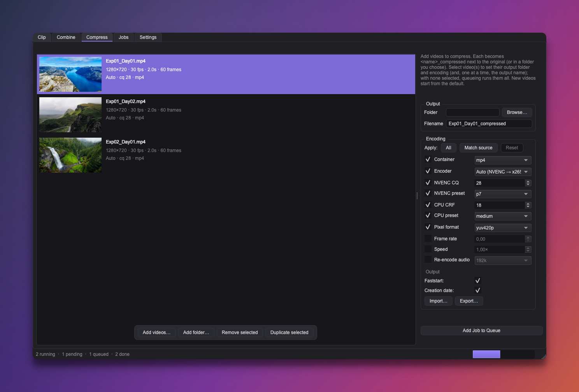Screen dimensions: 579x392
Task: Enable the Speed checkbox
Action: pos(428,249)
